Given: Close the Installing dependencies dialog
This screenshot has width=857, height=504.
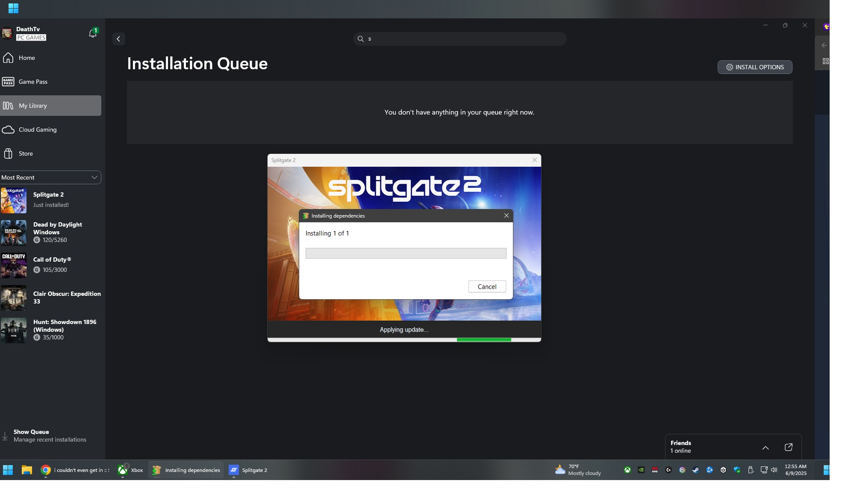Looking at the screenshot, I should click(x=506, y=215).
